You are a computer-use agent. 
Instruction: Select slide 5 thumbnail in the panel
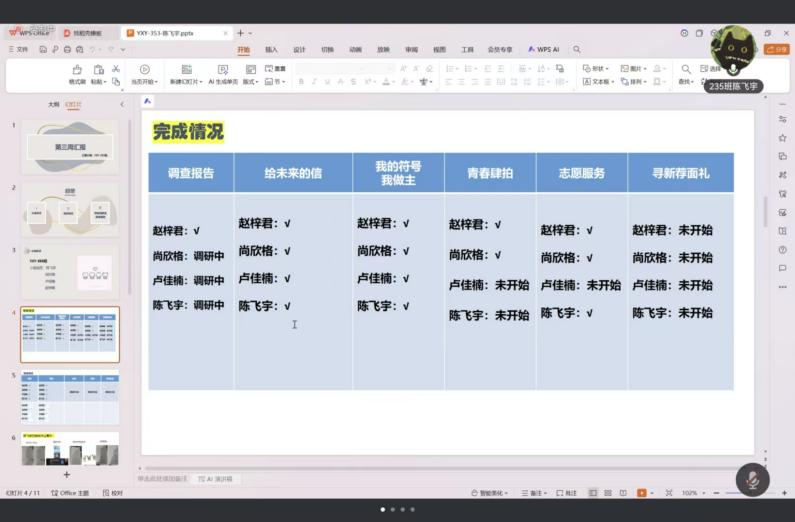70,397
